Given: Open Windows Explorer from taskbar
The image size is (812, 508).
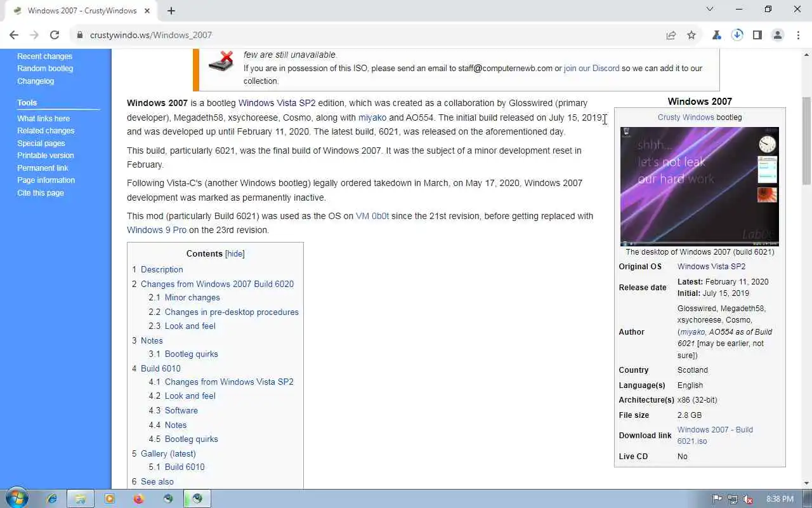Looking at the screenshot, I should 81,498.
